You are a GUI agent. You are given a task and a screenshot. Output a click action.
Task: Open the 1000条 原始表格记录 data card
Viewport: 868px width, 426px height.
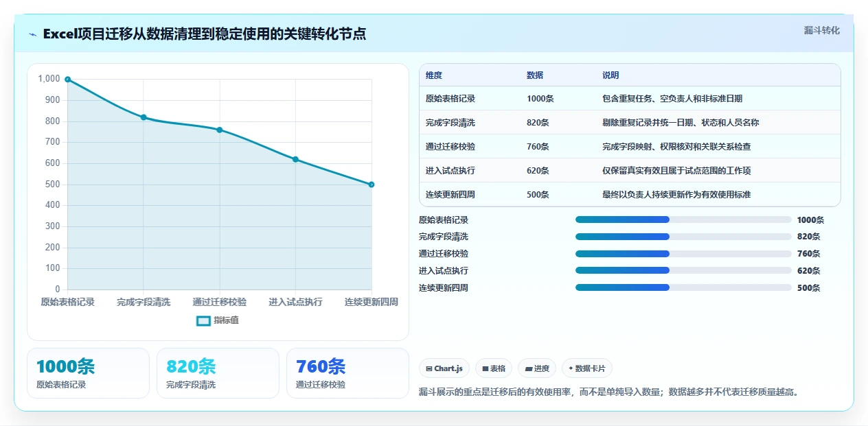tap(88, 373)
